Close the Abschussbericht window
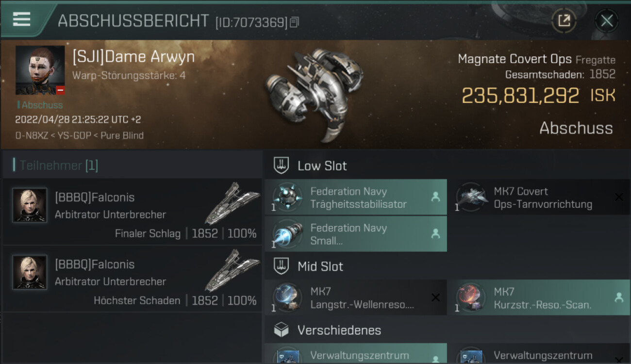Viewport: 631px width, 364px height. pyautogui.click(x=606, y=21)
